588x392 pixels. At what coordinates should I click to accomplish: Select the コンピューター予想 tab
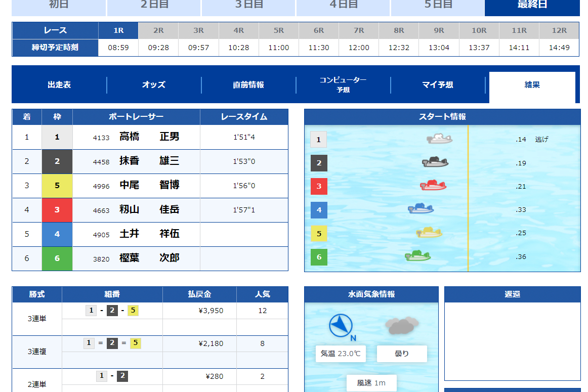click(x=343, y=84)
